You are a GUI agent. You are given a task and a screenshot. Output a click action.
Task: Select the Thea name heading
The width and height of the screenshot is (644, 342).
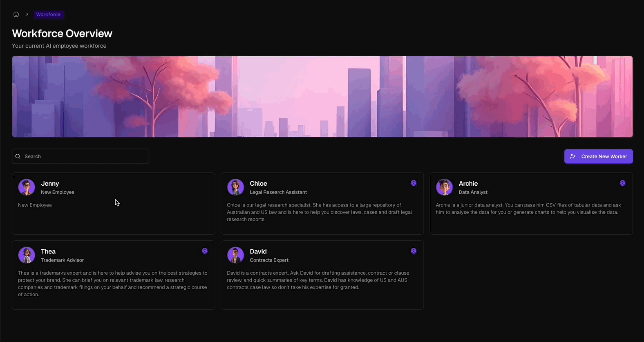click(x=48, y=251)
